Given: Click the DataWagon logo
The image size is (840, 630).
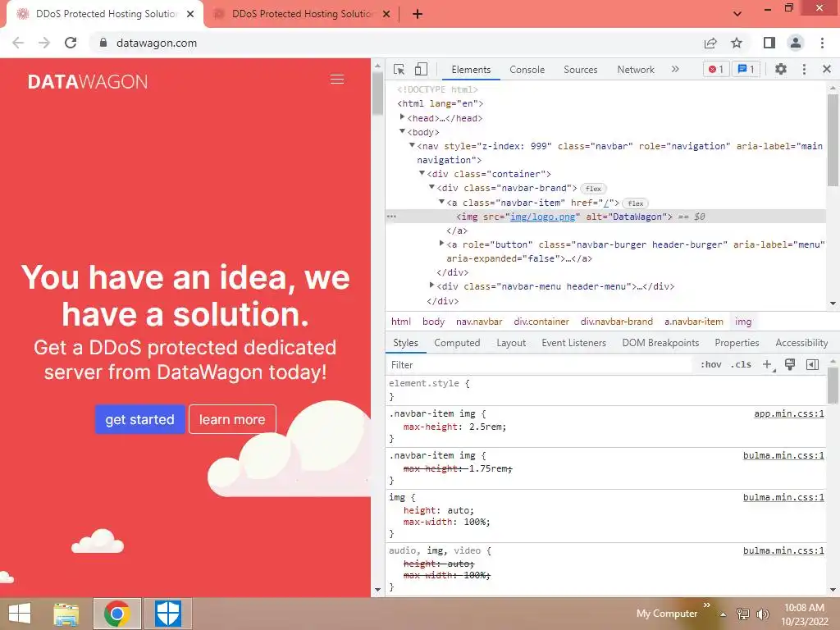Looking at the screenshot, I should (88, 81).
